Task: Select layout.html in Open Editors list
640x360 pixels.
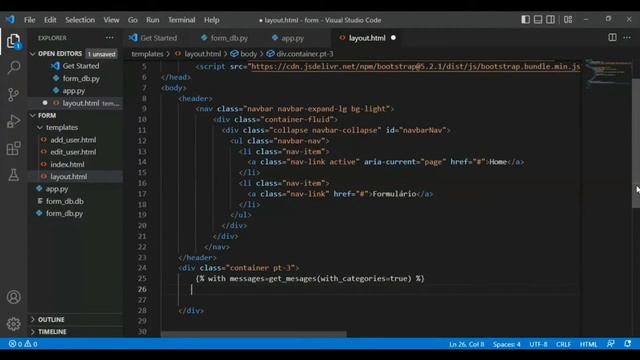Action: [81, 103]
